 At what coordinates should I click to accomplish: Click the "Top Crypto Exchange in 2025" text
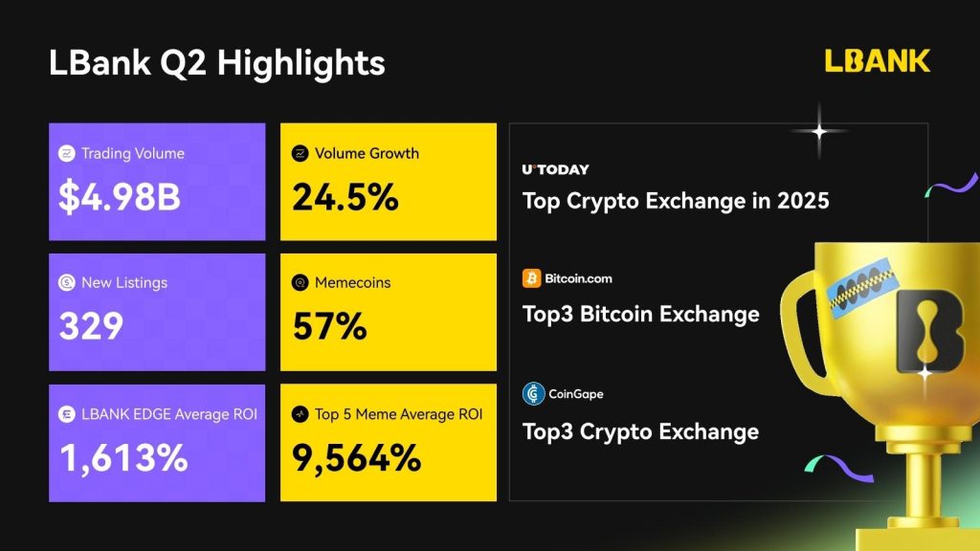tap(675, 201)
